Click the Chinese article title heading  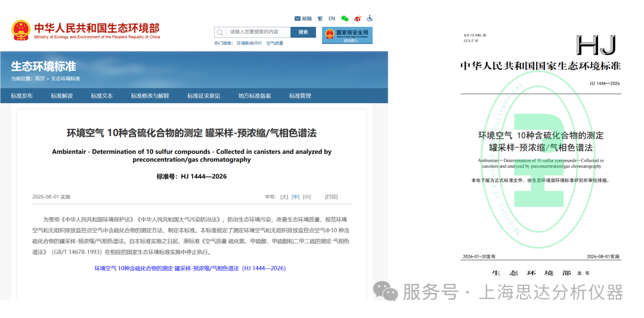192,133
